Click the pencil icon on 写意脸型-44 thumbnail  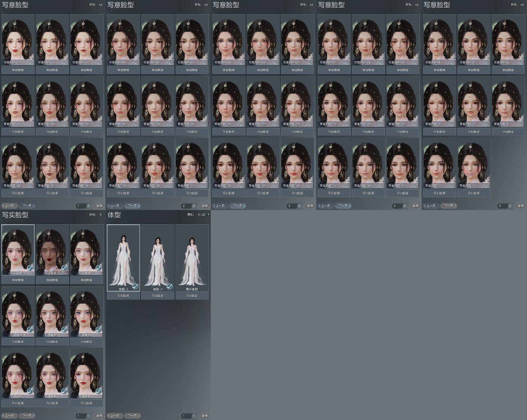31,62
